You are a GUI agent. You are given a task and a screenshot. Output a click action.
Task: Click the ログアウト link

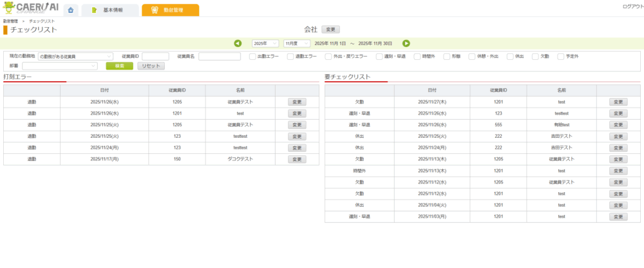click(x=632, y=6)
